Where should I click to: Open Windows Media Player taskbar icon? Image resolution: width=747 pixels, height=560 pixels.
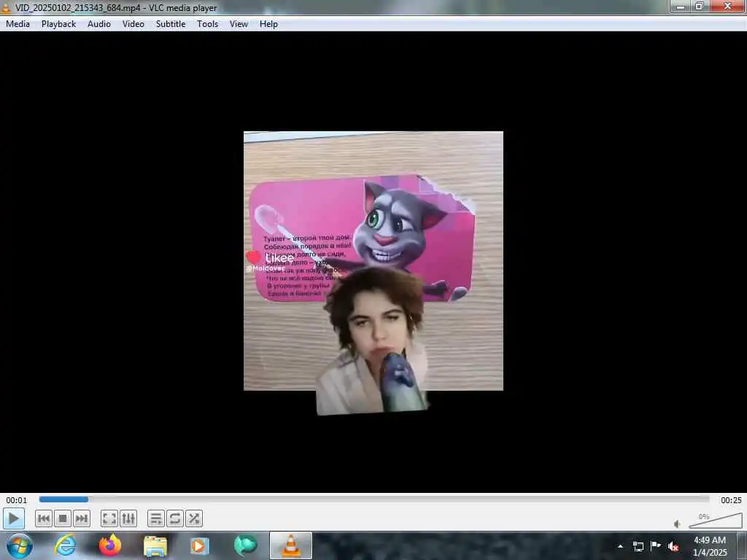199,546
